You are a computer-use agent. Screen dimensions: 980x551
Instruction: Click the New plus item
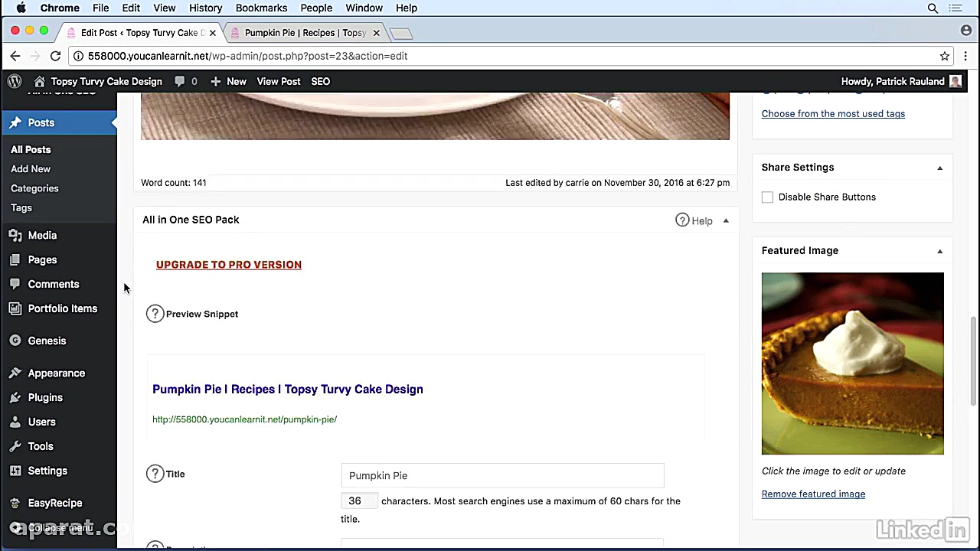(228, 81)
